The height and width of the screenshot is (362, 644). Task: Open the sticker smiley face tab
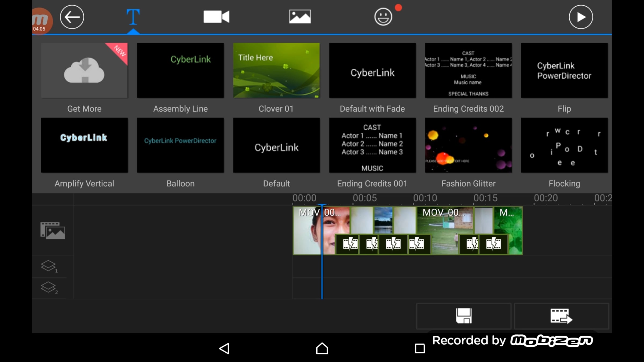pos(383,17)
